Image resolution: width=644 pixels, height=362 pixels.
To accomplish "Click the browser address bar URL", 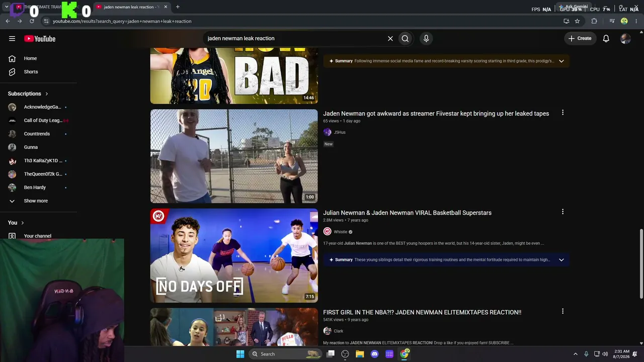I will click(122, 21).
